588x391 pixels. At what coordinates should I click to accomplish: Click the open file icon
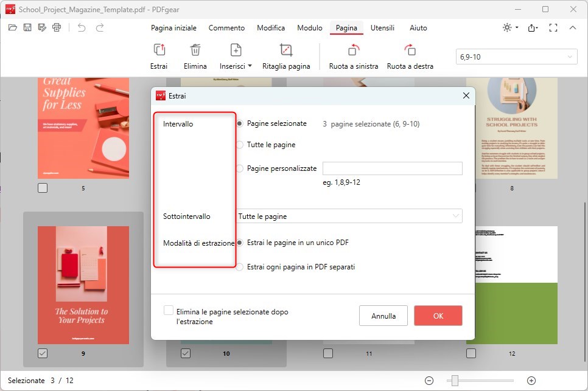point(12,27)
